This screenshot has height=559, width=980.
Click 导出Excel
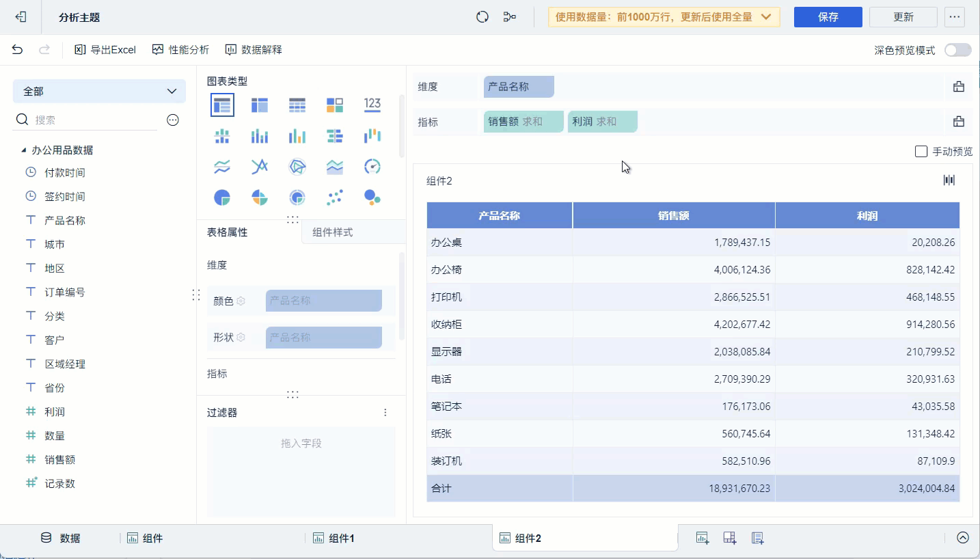point(105,50)
